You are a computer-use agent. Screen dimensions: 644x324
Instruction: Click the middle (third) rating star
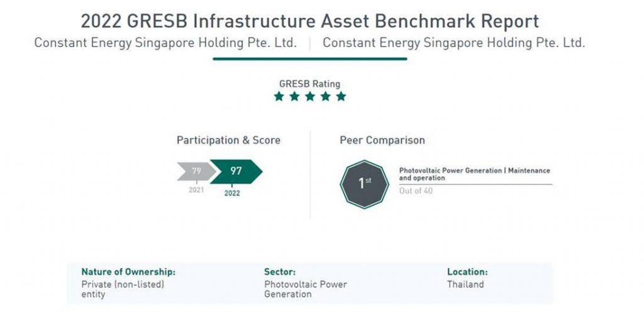(310, 96)
